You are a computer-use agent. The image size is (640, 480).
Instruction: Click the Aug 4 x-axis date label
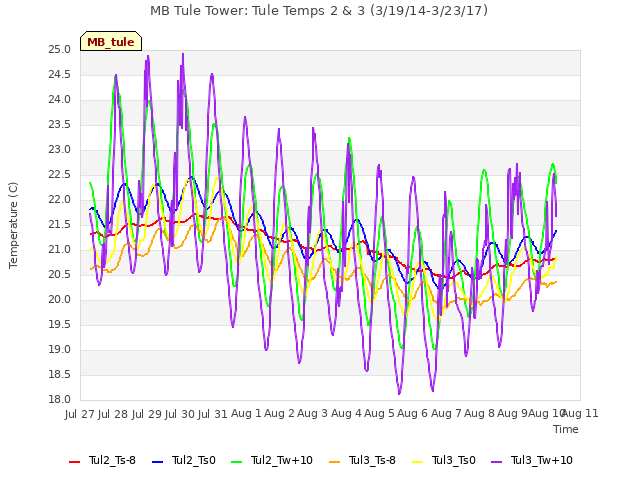(346, 414)
